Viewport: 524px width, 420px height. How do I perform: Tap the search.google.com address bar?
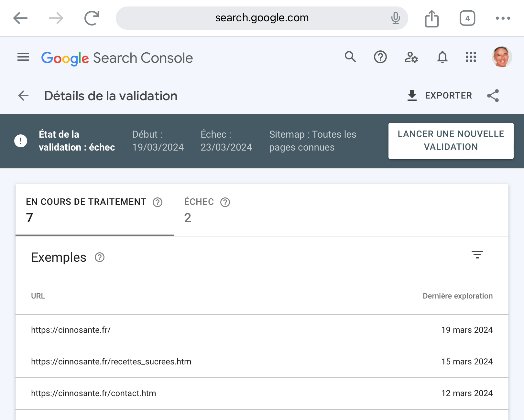261,18
